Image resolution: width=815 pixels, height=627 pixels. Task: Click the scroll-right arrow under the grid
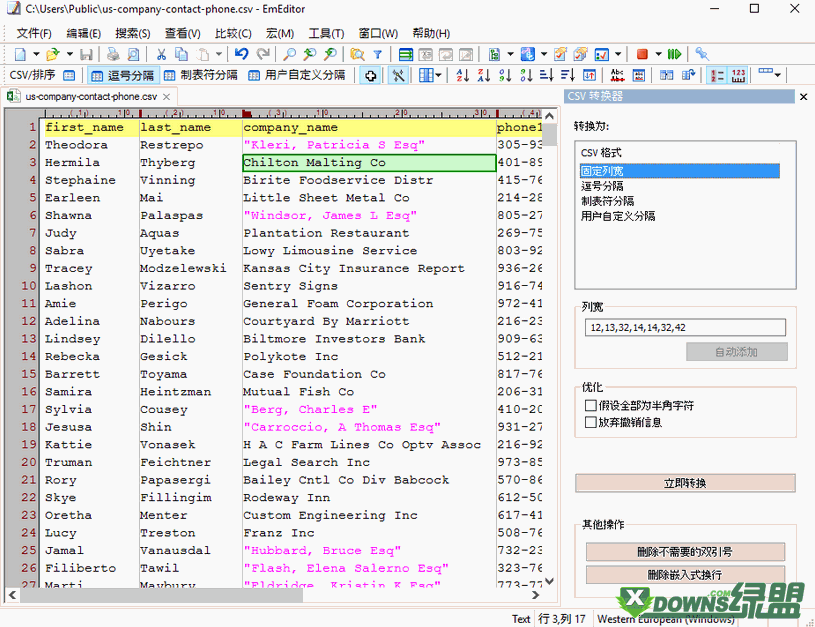click(x=536, y=595)
